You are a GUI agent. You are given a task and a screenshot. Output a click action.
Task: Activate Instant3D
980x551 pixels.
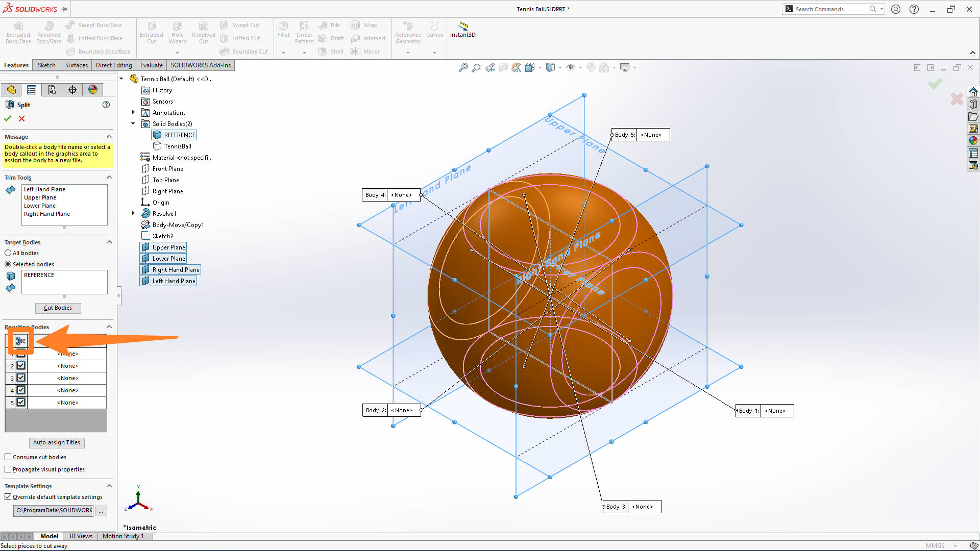pos(462,31)
